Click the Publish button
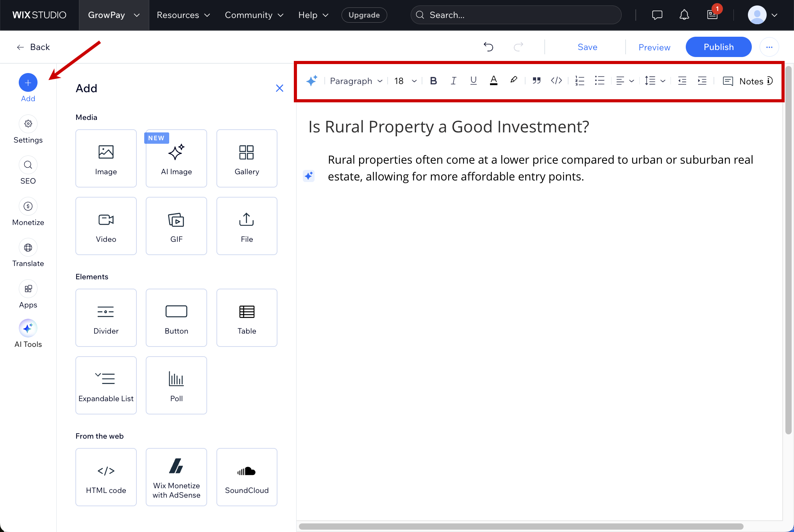Image resolution: width=794 pixels, height=532 pixels. 718,47
